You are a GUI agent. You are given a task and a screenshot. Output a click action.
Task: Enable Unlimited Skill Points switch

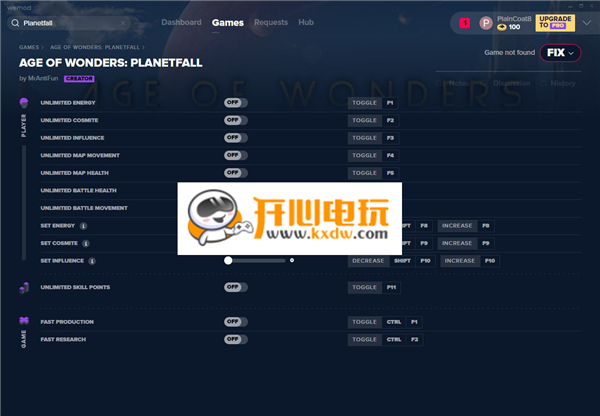tap(235, 287)
